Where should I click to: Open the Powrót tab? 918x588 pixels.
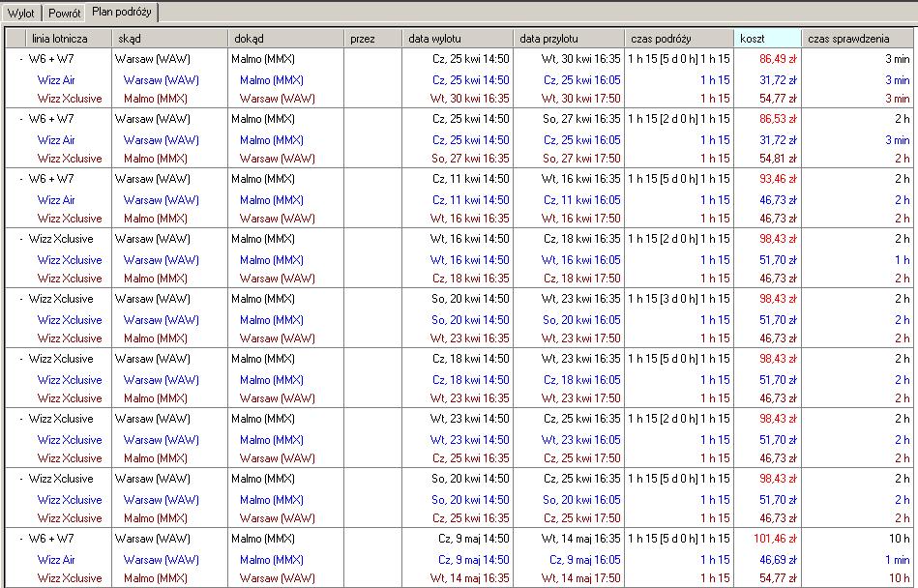pyautogui.click(x=65, y=13)
